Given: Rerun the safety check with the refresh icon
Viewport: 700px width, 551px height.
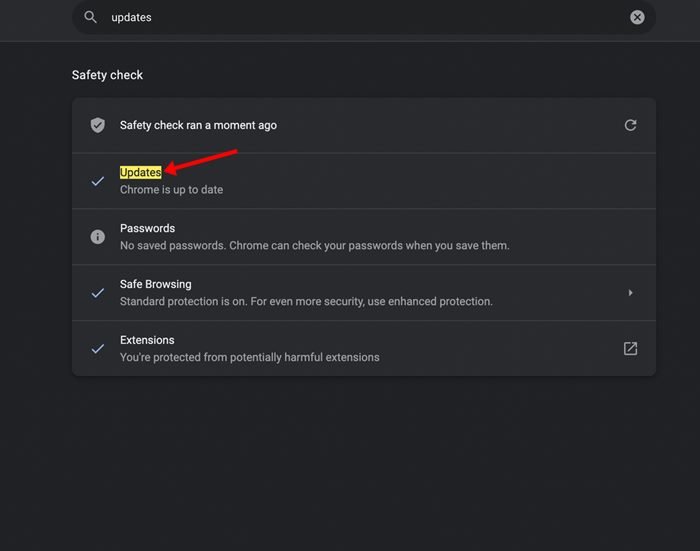Looking at the screenshot, I should coord(630,125).
